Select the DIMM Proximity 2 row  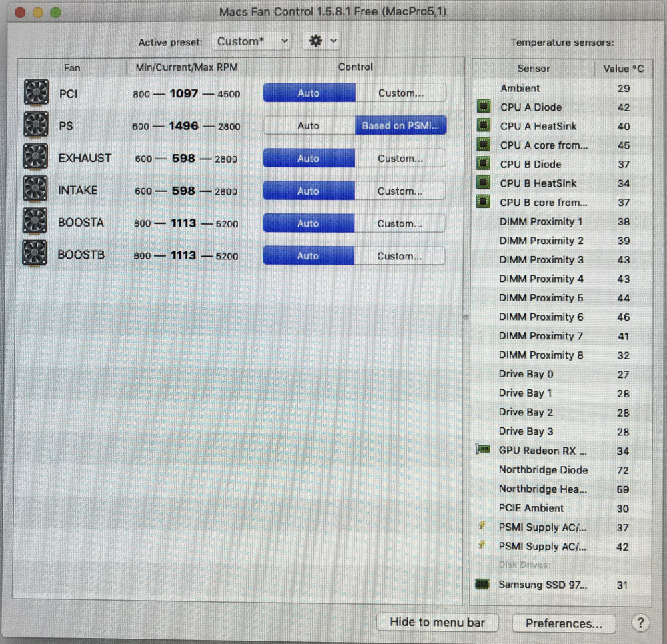pos(562,241)
